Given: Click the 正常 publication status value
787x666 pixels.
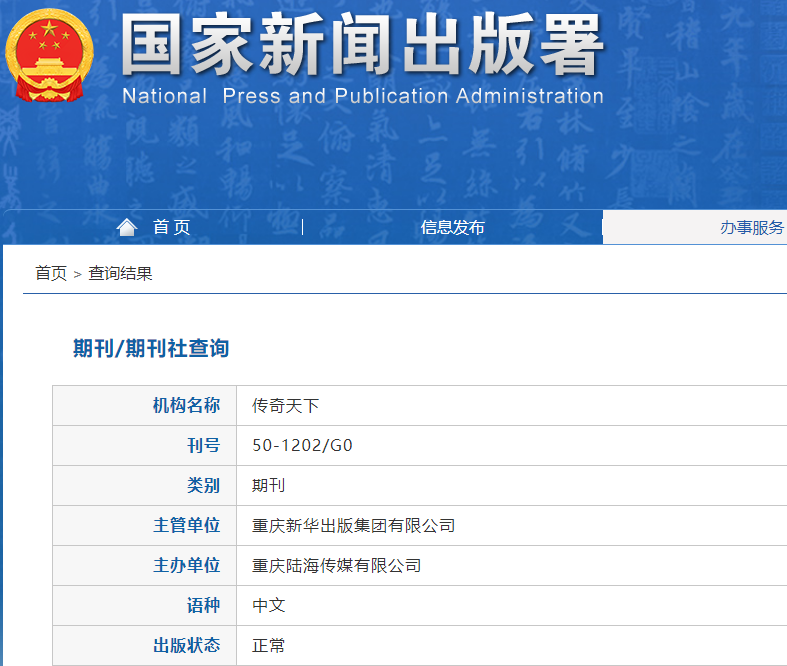Looking at the screenshot, I should pos(268,645).
